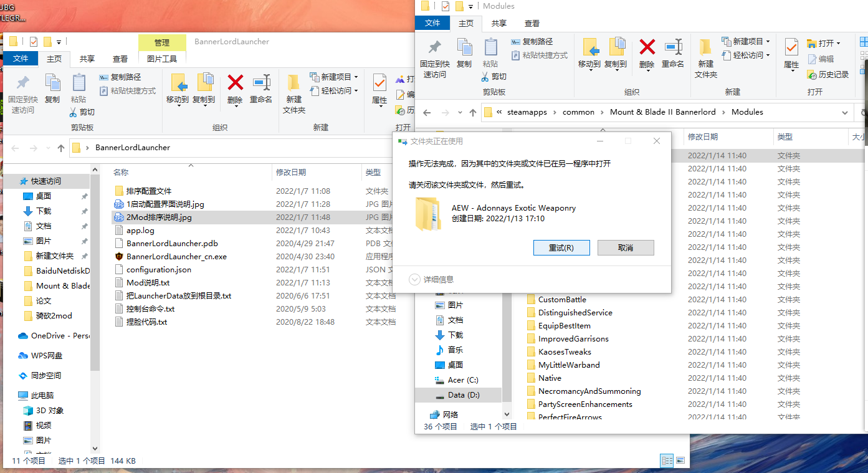Click 编辑 in Modules window ribbon

point(821,59)
